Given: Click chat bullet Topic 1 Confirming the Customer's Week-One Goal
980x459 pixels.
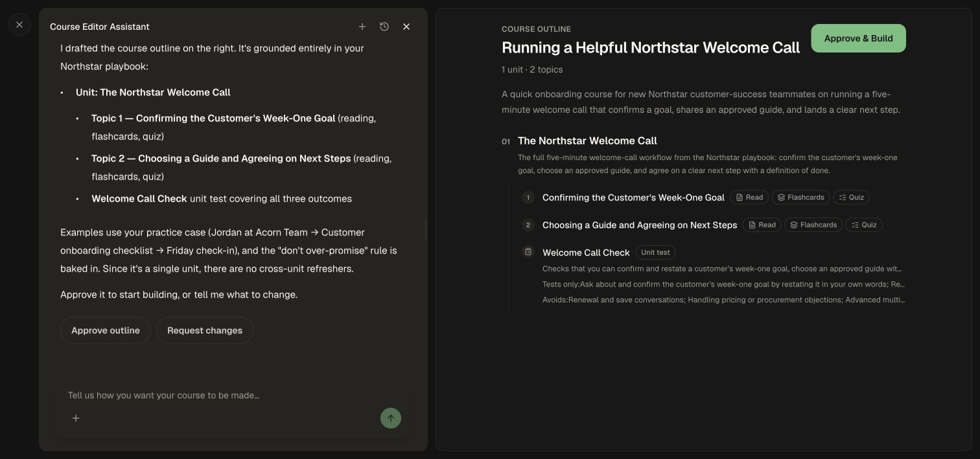Looking at the screenshot, I should (x=233, y=127).
